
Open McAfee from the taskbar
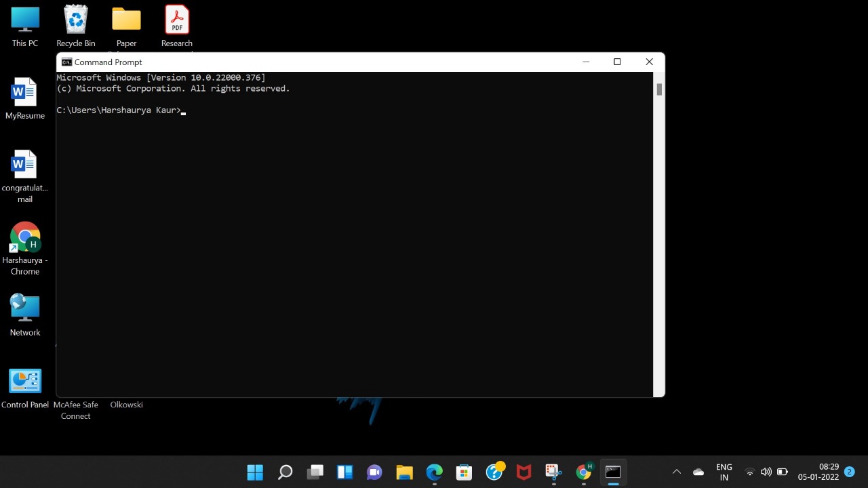524,472
